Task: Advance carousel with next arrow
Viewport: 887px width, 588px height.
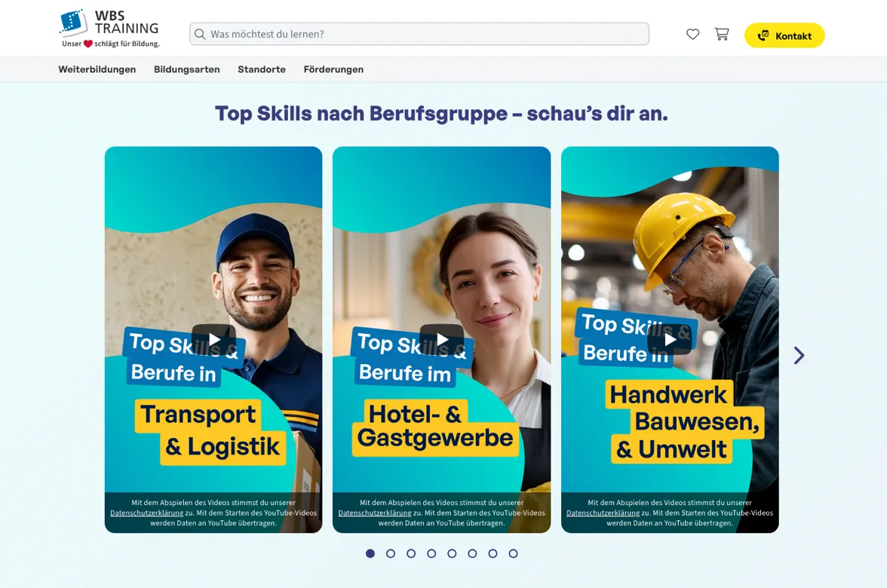Action: [x=799, y=355]
